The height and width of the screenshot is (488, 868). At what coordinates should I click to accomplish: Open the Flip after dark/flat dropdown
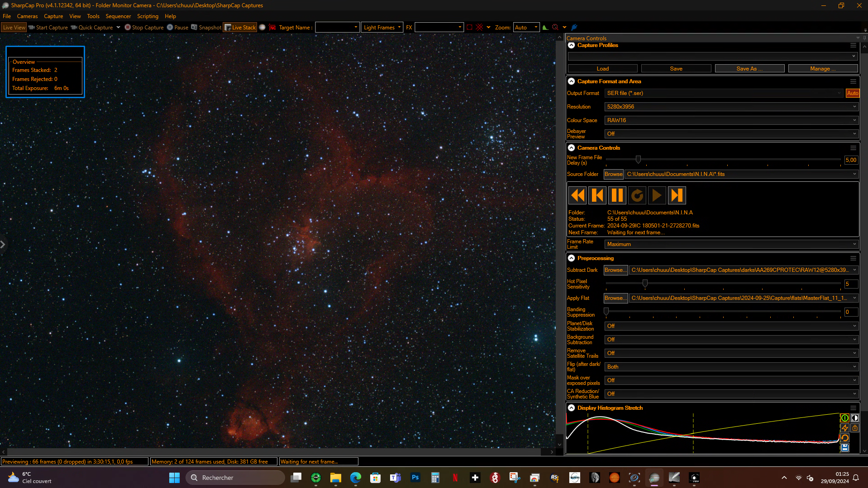tap(731, 367)
